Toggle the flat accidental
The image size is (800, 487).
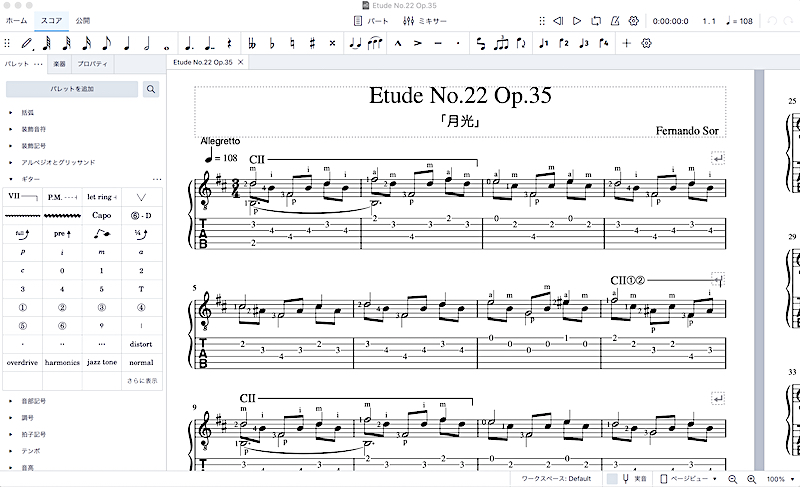tap(272, 44)
